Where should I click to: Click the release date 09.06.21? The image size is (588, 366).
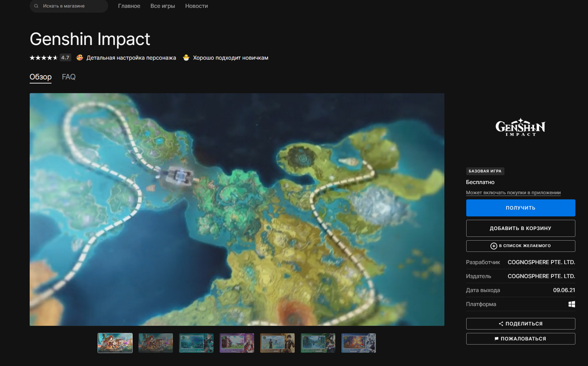point(564,290)
